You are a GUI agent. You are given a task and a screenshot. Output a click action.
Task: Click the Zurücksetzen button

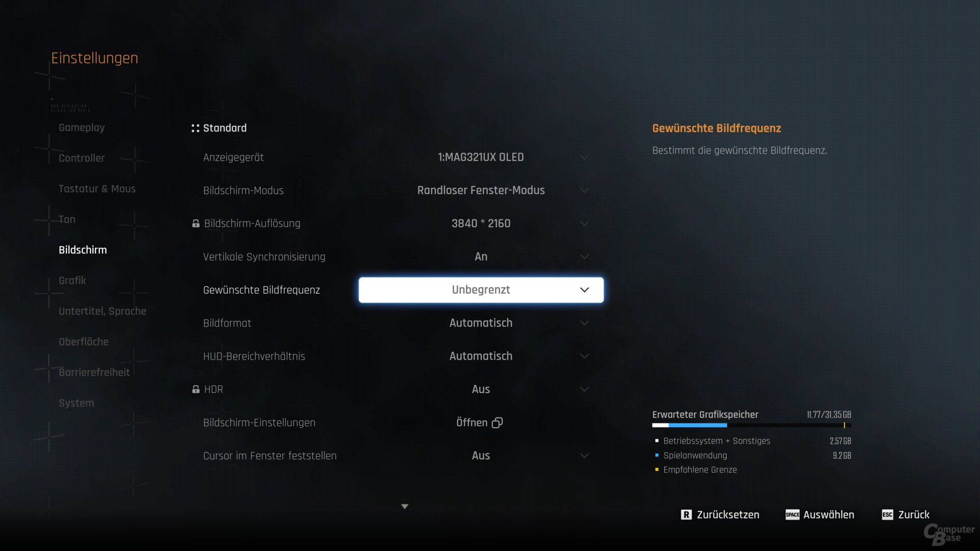coord(720,515)
